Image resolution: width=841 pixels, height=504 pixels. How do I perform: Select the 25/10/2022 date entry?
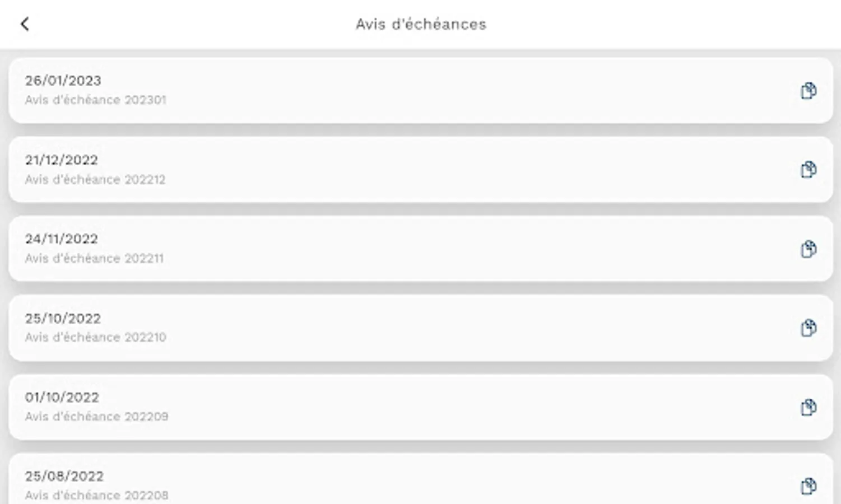(x=63, y=319)
